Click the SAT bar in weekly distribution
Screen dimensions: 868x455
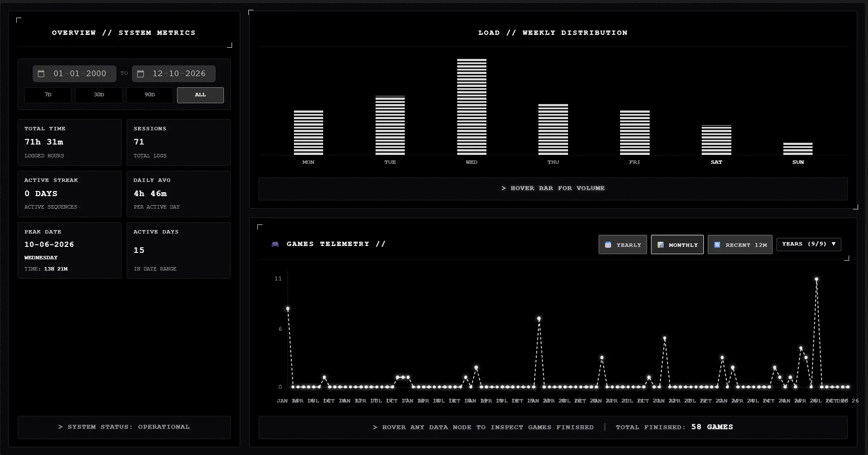(716, 140)
